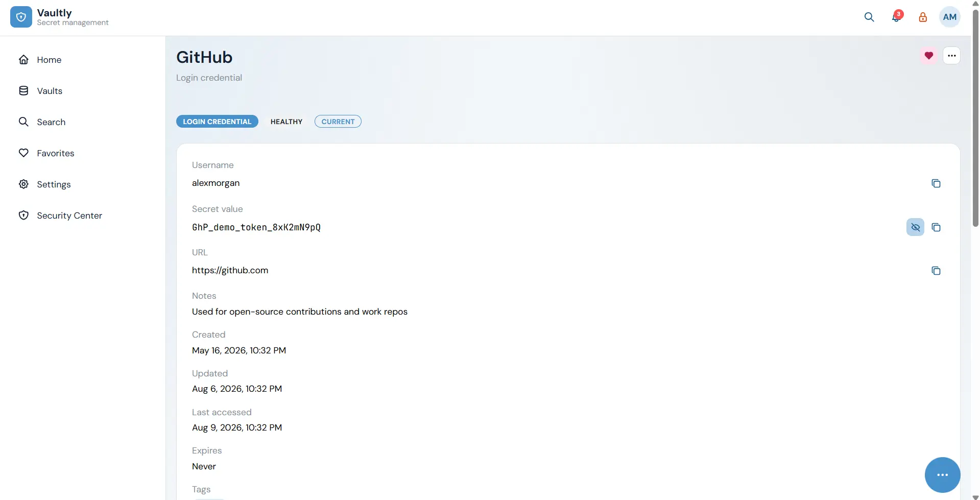Open Vaults in the sidebar
The height and width of the screenshot is (500, 980).
[x=83, y=91]
